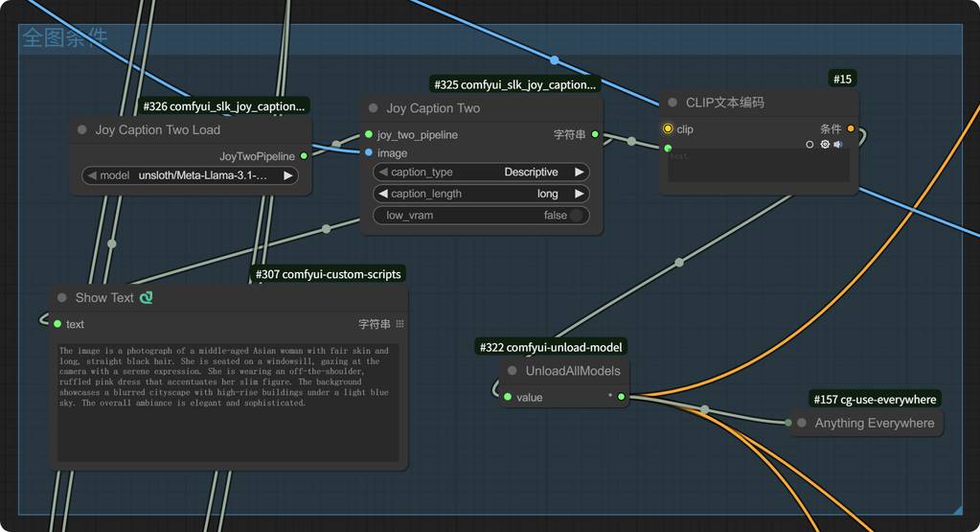The width and height of the screenshot is (980, 532).
Task: Click the speaker icon in CLIP text node
Action: (838, 145)
